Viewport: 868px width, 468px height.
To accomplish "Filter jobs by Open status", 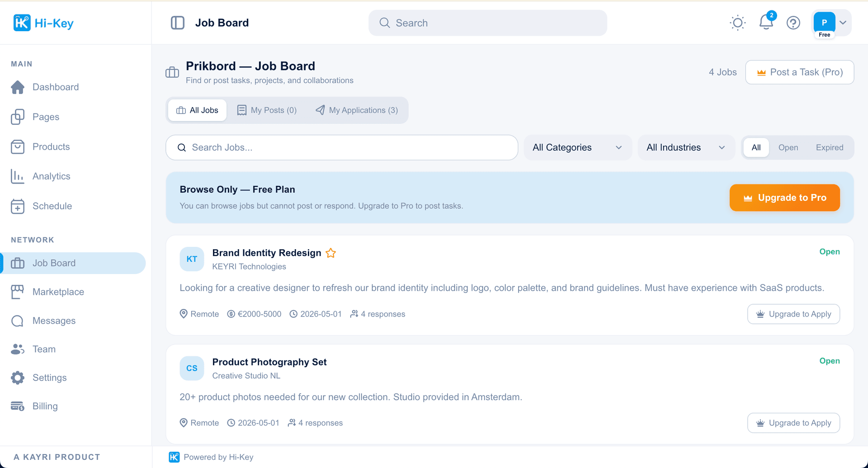I will coord(788,147).
